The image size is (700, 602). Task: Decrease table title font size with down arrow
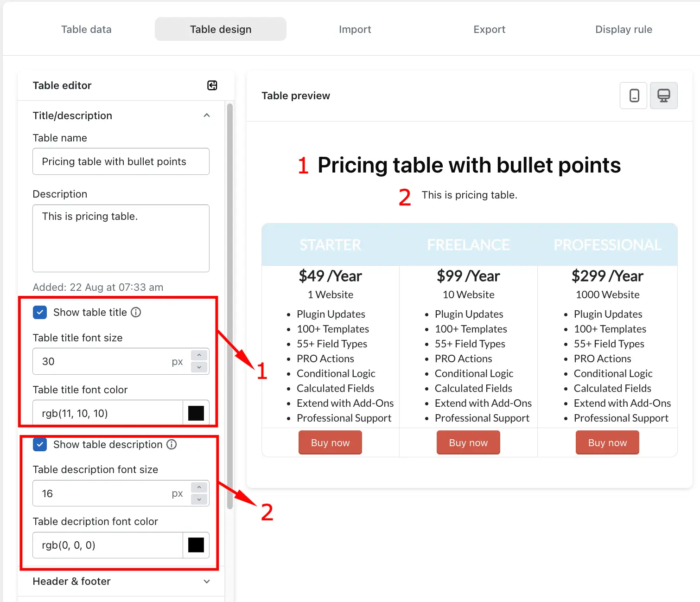199,367
